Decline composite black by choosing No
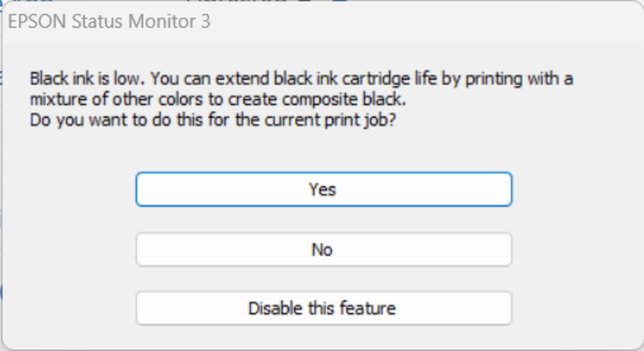The height and width of the screenshot is (351, 644). point(324,250)
